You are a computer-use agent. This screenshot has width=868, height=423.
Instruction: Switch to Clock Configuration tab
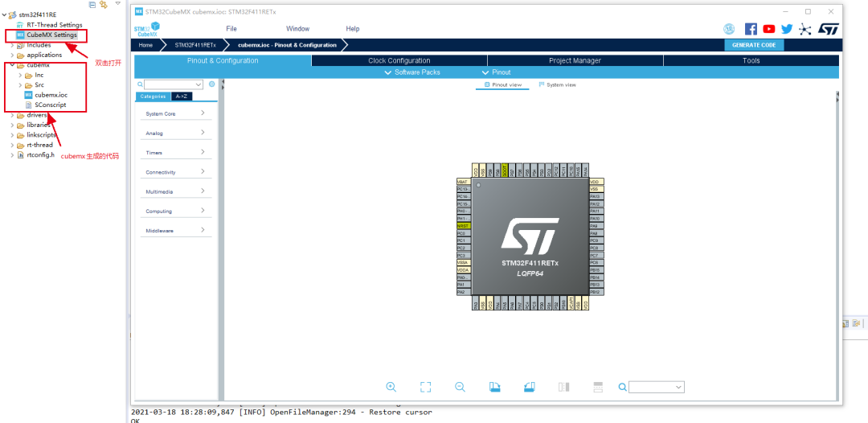pyautogui.click(x=399, y=61)
